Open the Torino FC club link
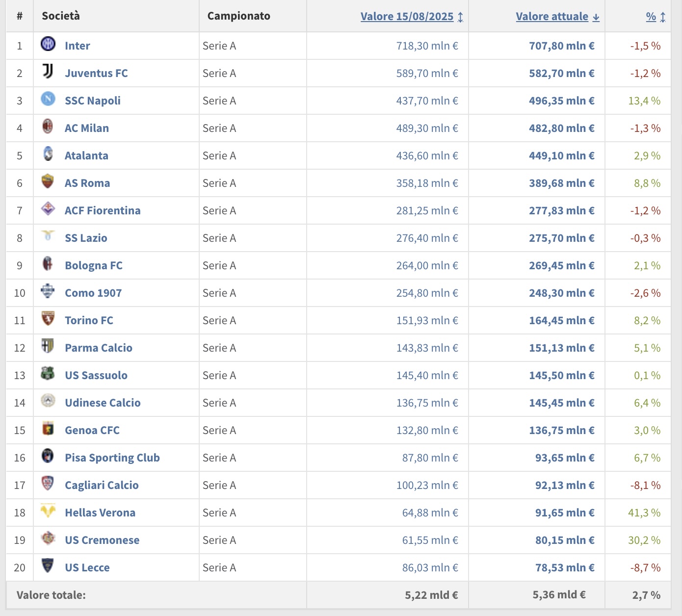The width and height of the screenshot is (682, 616). 89,320
